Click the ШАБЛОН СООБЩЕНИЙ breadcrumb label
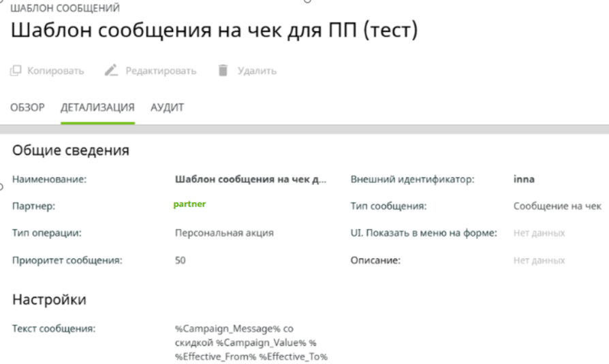 pyautogui.click(x=65, y=9)
